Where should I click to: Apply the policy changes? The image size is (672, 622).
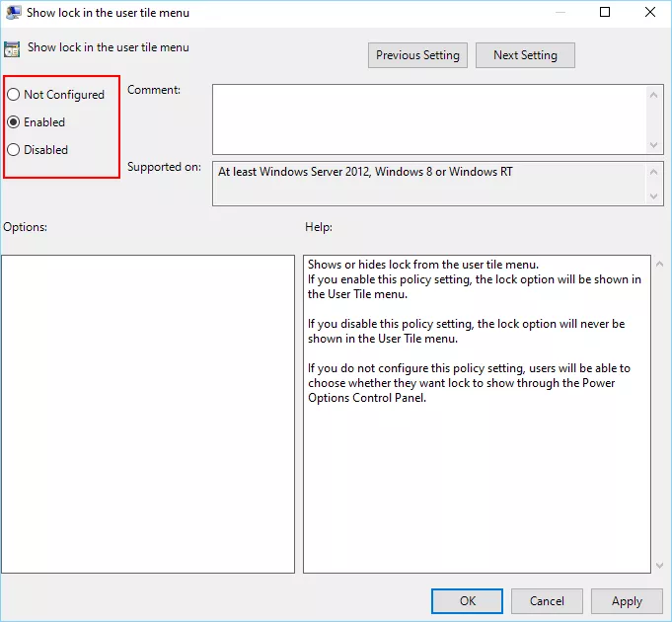click(x=627, y=600)
